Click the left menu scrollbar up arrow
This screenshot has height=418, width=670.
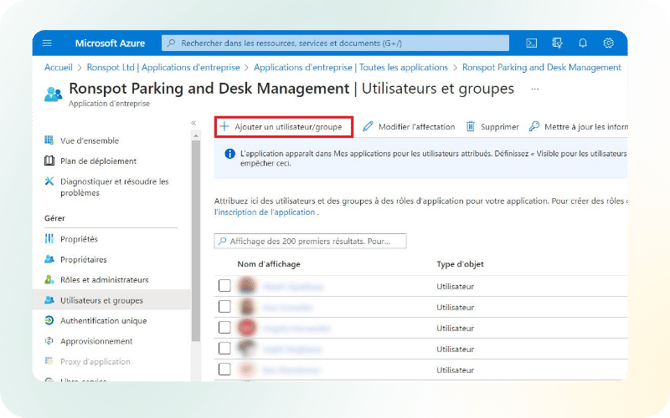[x=196, y=135]
